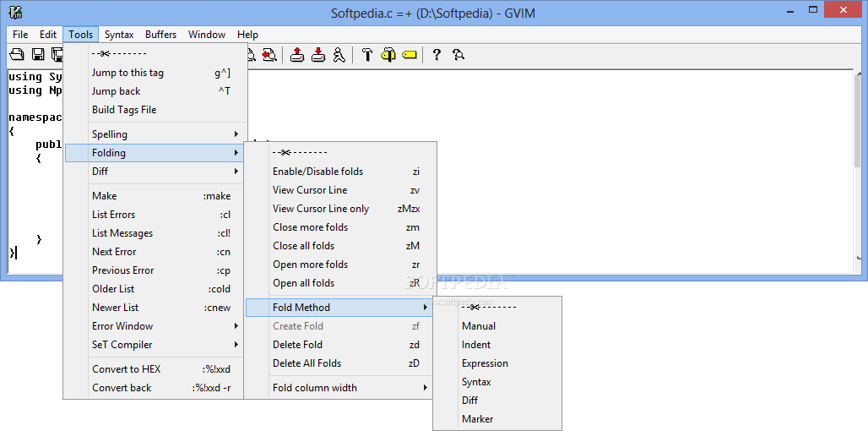Open the Syntax menu
Screen dimensions: 868x431
tap(119, 35)
